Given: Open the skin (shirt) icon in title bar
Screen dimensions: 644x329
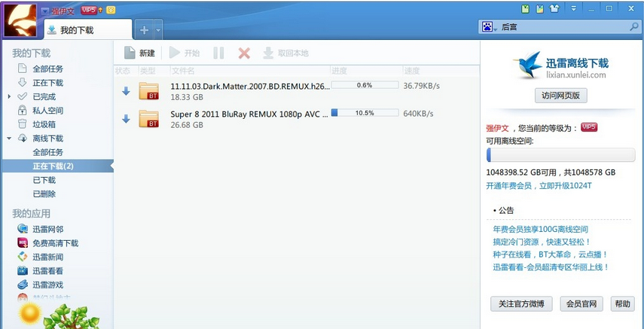Looking at the screenshot, I should click(555, 9).
